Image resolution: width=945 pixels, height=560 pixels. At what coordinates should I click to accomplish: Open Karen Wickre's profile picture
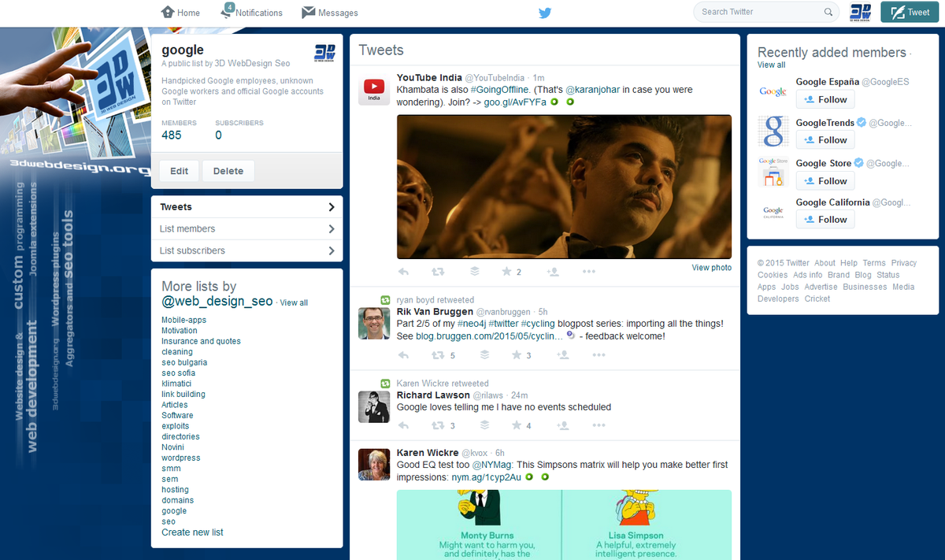click(x=374, y=465)
